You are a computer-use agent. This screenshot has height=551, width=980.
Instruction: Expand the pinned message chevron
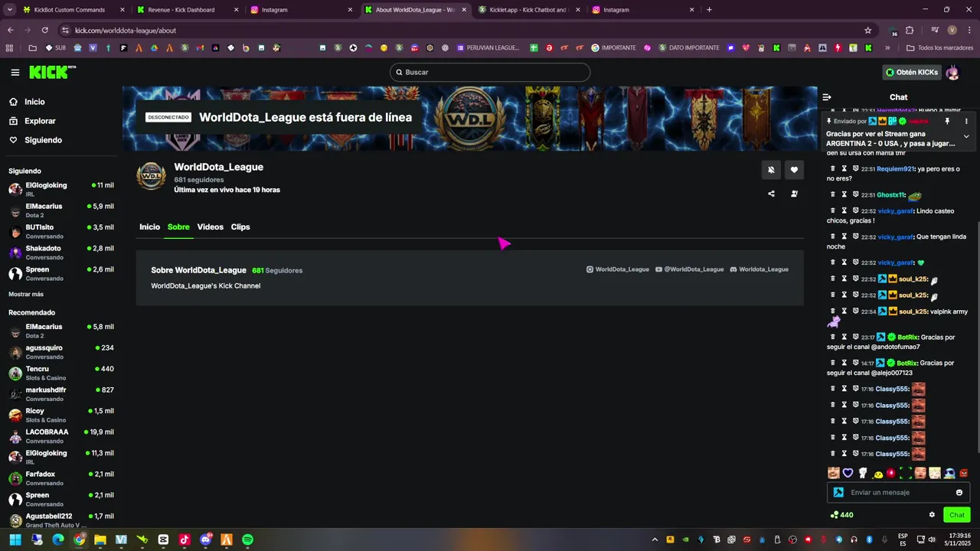click(x=966, y=137)
